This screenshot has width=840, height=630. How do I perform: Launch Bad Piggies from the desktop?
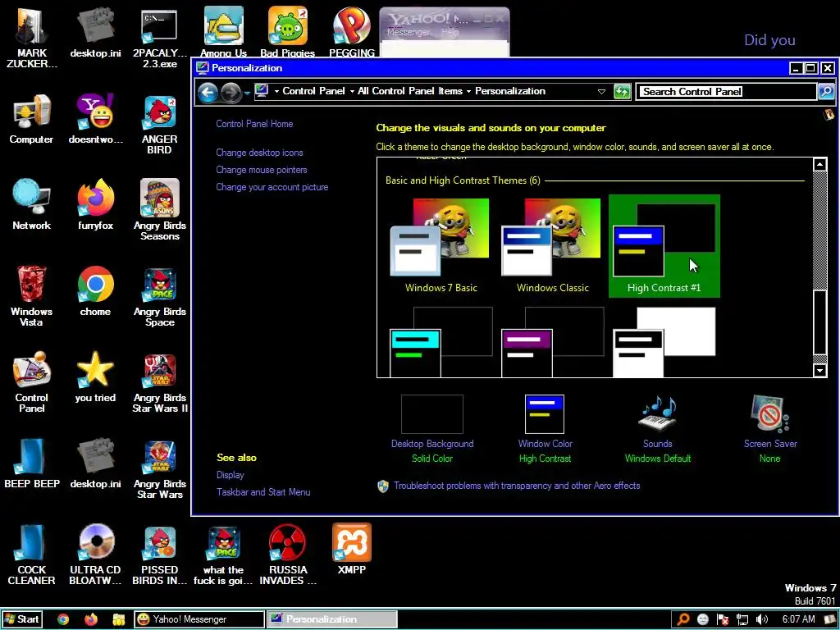coord(288,31)
